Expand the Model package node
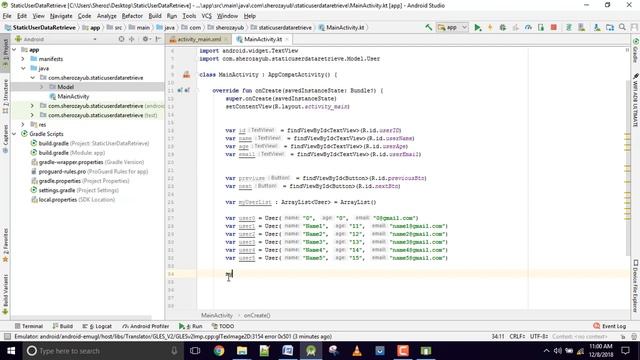 (x=42, y=87)
